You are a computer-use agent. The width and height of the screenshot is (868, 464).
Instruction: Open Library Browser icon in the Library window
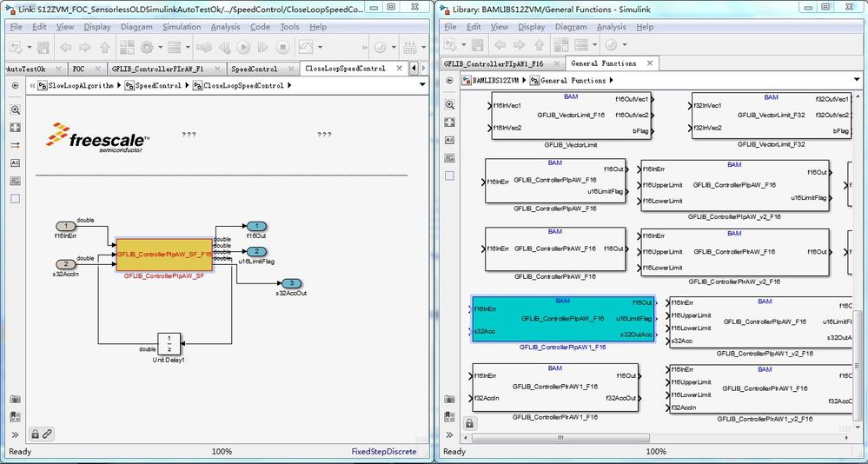(x=561, y=44)
